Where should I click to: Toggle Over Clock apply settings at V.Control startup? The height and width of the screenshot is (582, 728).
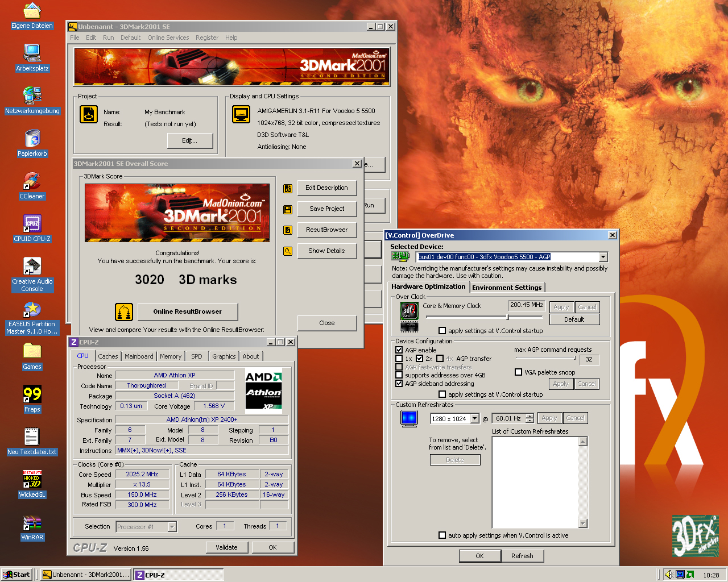pyautogui.click(x=442, y=331)
